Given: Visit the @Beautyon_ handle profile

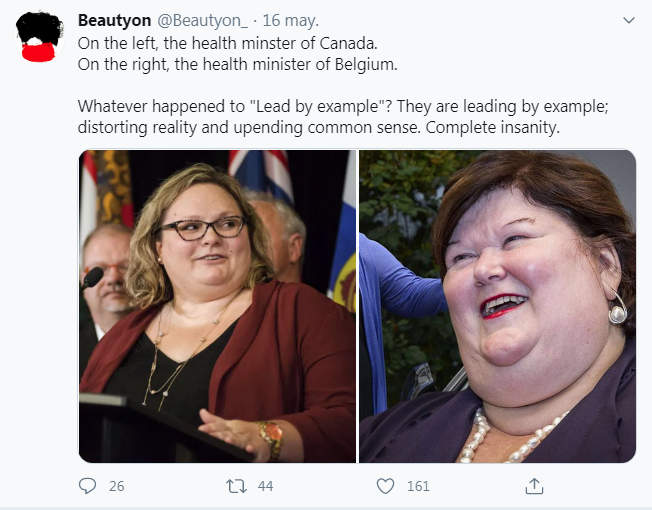Looking at the screenshot, I should (x=202, y=21).
